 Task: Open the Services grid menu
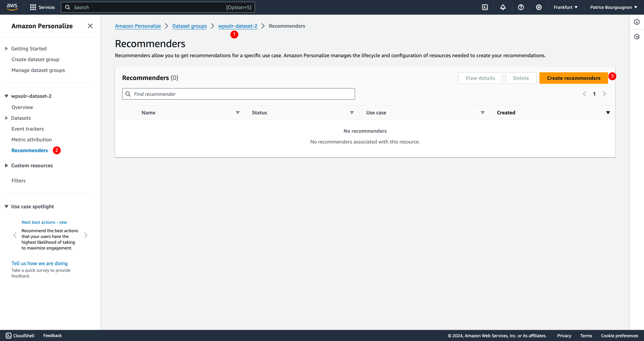(42, 7)
